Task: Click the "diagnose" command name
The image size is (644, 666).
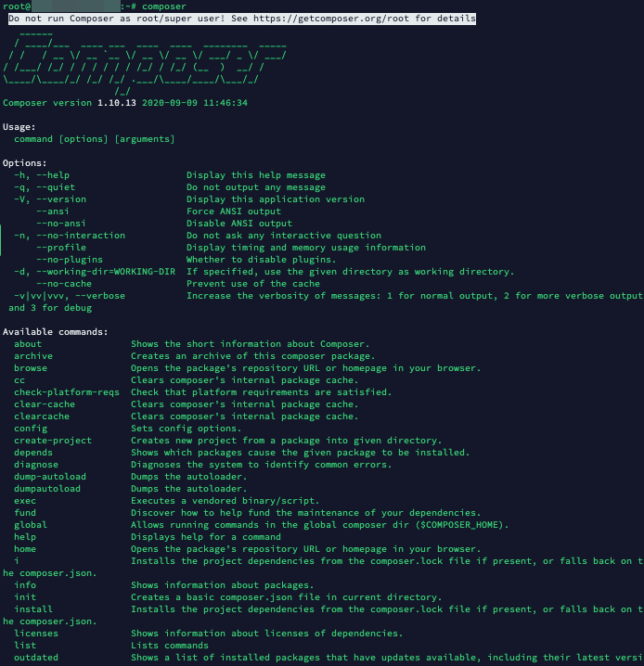Action: point(36,465)
